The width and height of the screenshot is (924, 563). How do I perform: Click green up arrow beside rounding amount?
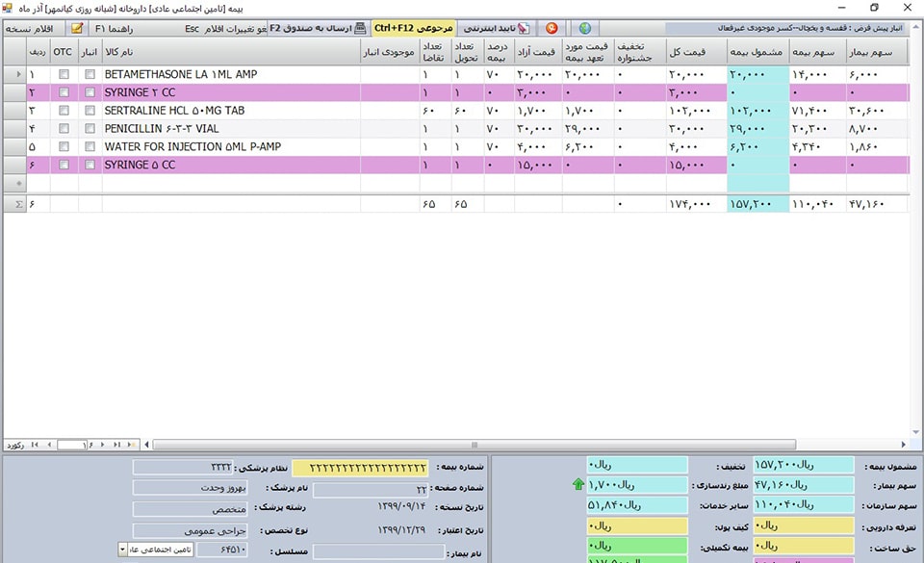[x=577, y=485]
